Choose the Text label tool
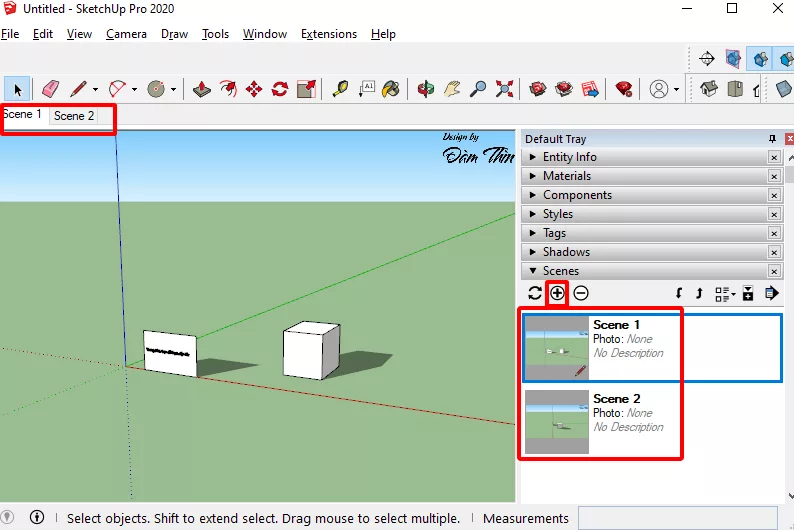794x530 pixels. (367, 90)
